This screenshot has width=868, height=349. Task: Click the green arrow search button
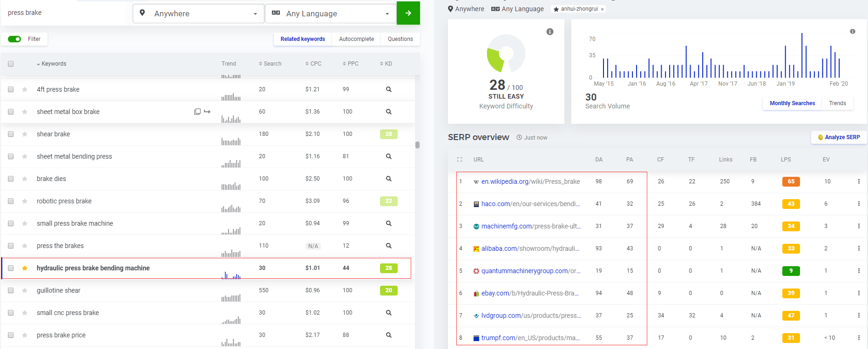click(x=408, y=13)
